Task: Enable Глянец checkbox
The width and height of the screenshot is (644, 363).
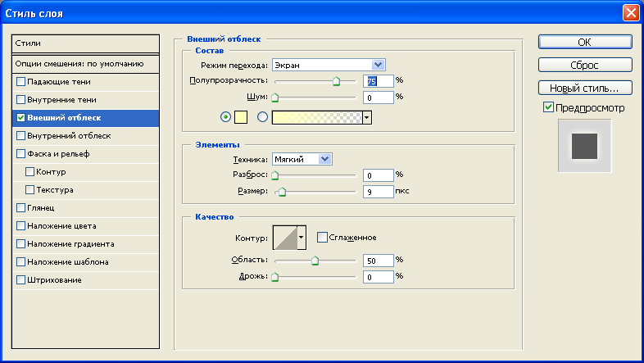Action: click(21, 208)
